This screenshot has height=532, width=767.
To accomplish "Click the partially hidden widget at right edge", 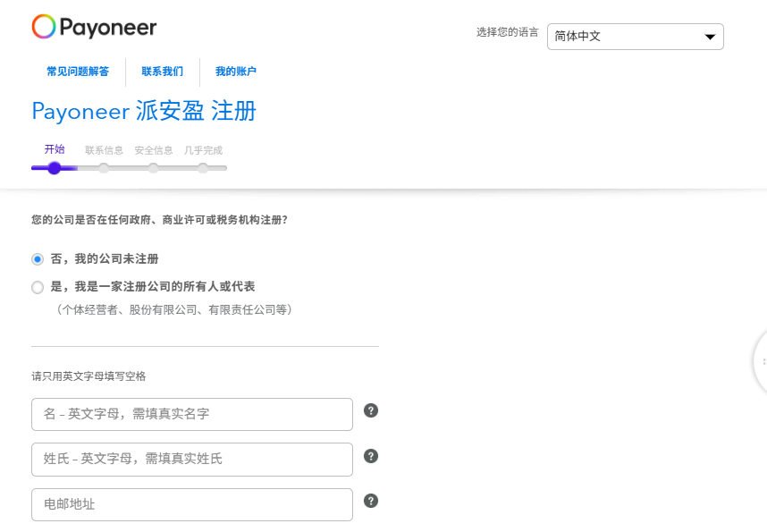I will [x=761, y=362].
